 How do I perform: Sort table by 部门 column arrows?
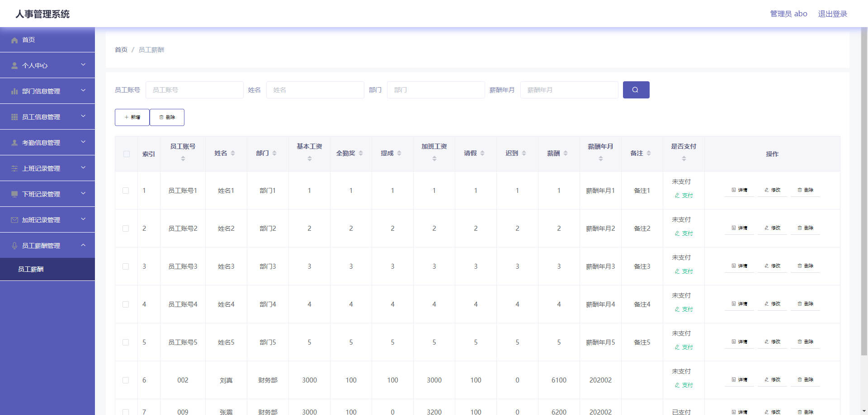pos(274,153)
